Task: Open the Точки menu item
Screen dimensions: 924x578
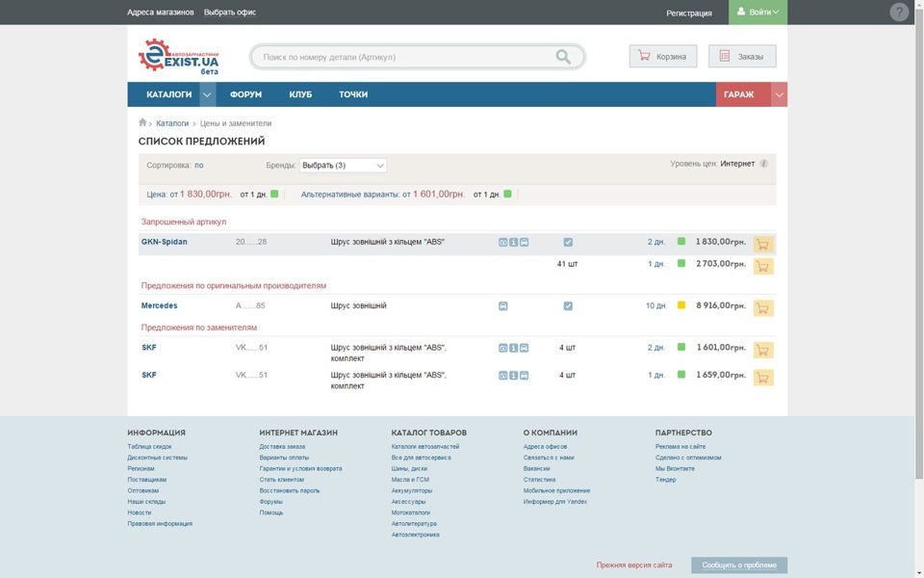Action: pos(353,94)
